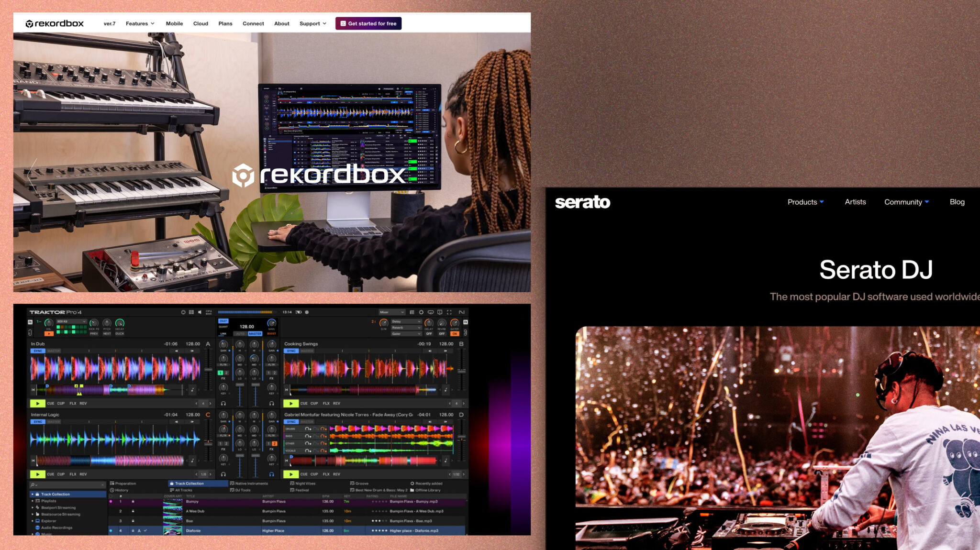
Task: Toggle SNAP in Traktor master panel
Action: click(223, 321)
